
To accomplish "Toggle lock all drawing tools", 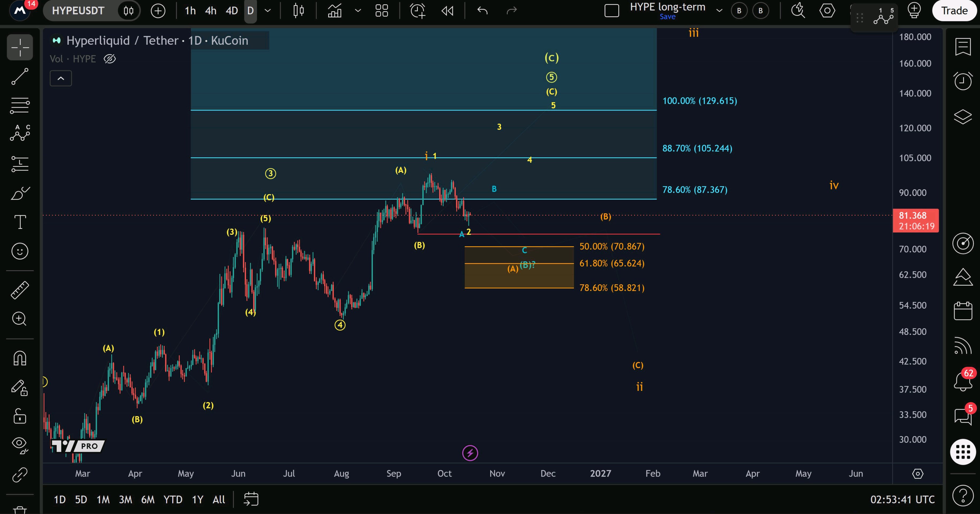I will [20, 416].
